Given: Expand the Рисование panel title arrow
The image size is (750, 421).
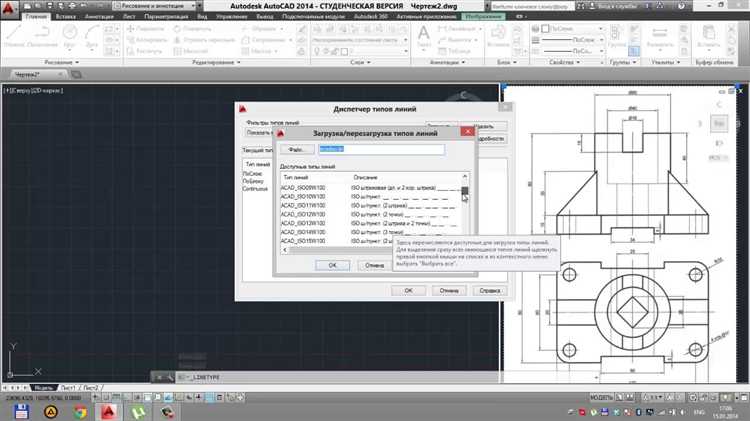Looking at the screenshot, I should (x=77, y=62).
